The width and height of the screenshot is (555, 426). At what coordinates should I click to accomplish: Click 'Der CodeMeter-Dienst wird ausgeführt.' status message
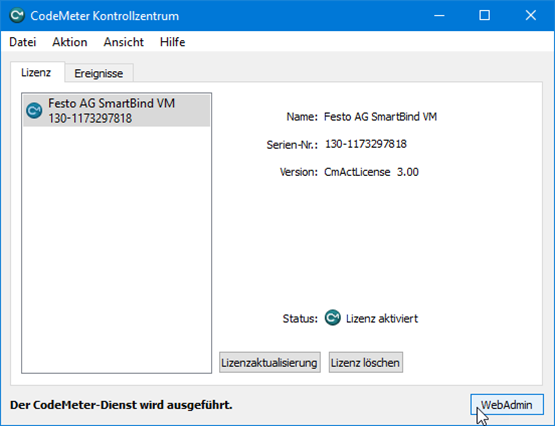point(121,405)
